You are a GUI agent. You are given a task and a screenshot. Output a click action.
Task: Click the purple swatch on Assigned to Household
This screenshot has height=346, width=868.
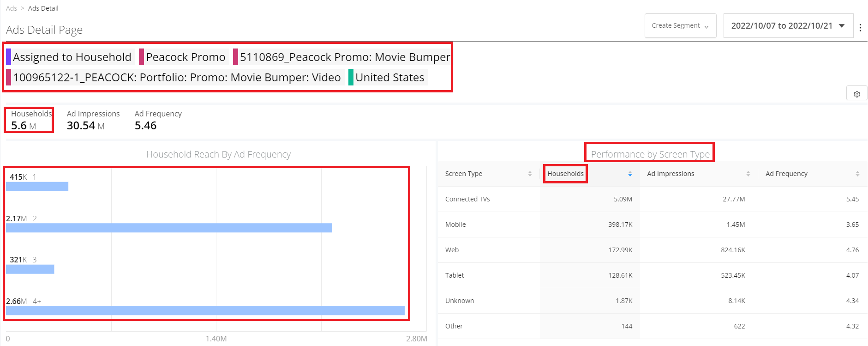8,57
